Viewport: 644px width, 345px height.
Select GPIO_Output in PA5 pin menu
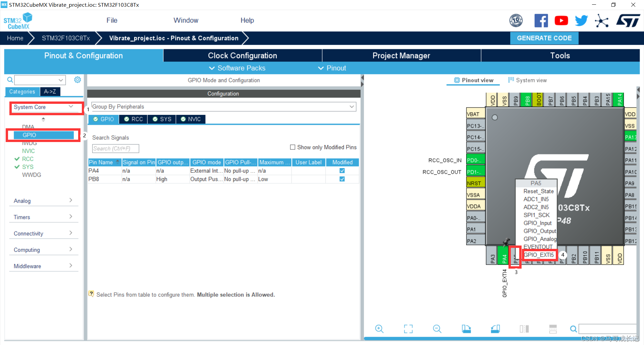[x=539, y=231]
